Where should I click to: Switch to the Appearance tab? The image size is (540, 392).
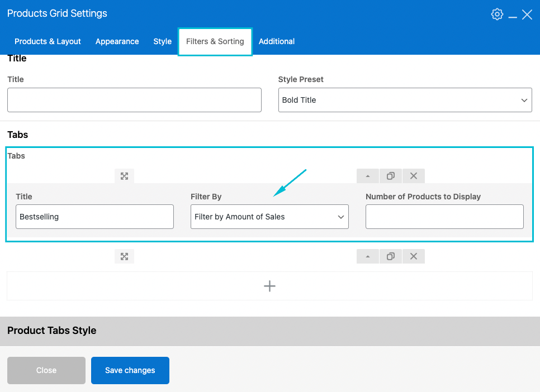coord(117,41)
